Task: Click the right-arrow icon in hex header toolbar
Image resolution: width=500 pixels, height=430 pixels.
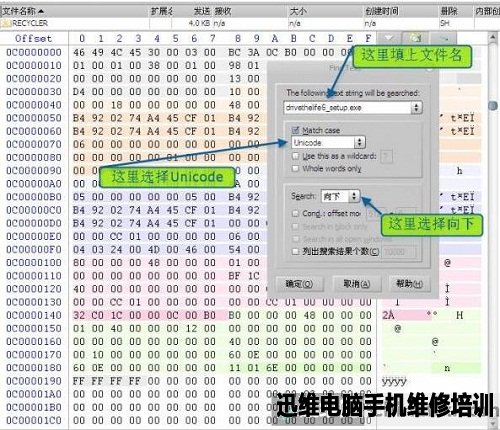Action: coord(443,38)
